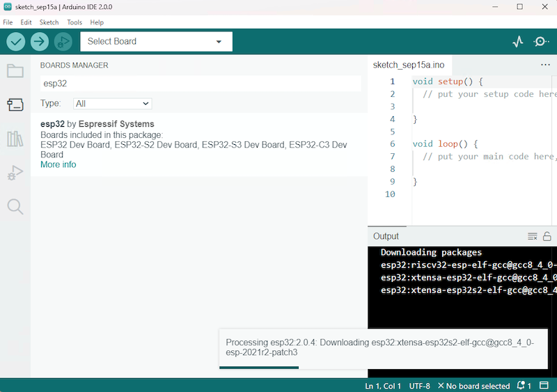The height and width of the screenshot is (392, 557).
Task: Click the BOARDS MANAGER heading
Action: [x=74, y=65]
